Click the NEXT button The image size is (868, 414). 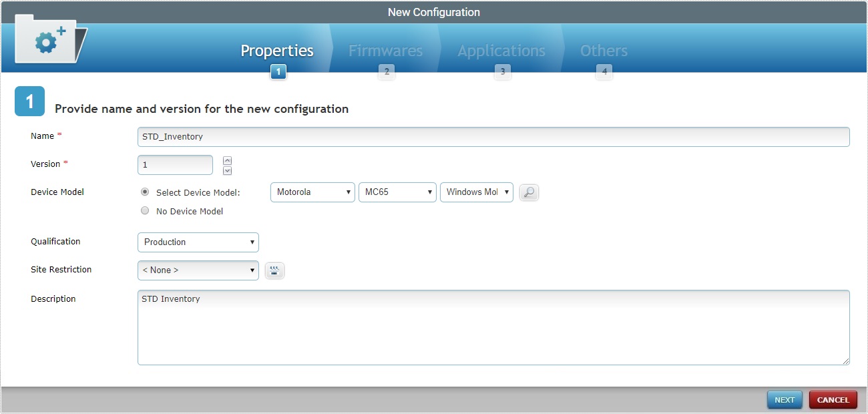785,399
